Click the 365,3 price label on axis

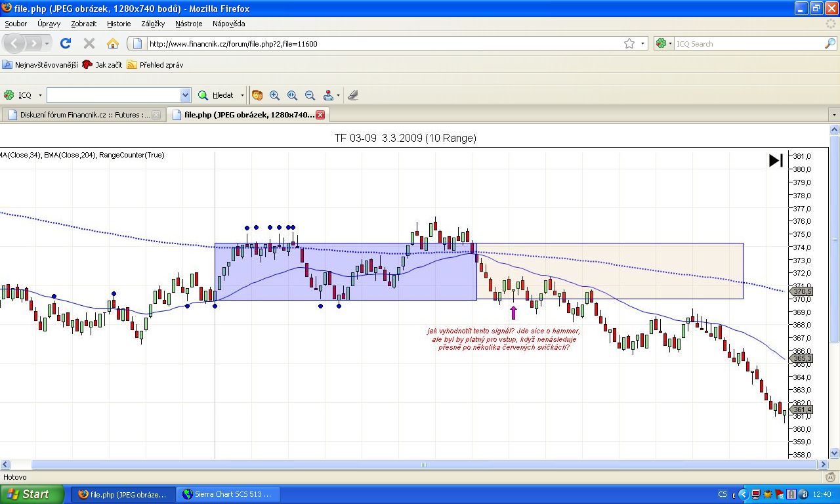coord(802,358)
